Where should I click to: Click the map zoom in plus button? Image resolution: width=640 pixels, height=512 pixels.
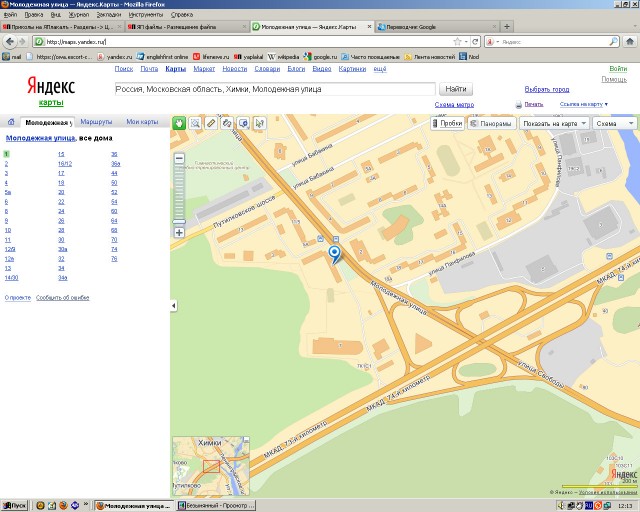(x=179, y=232)
